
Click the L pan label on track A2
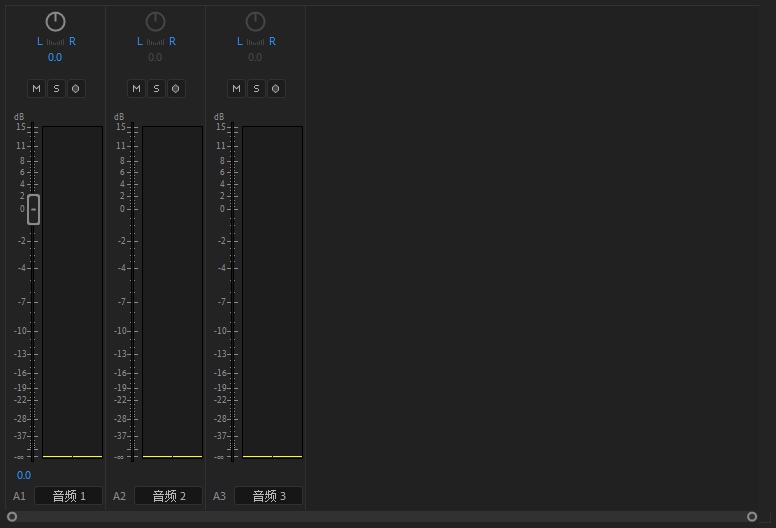click(x=140, y=42)
